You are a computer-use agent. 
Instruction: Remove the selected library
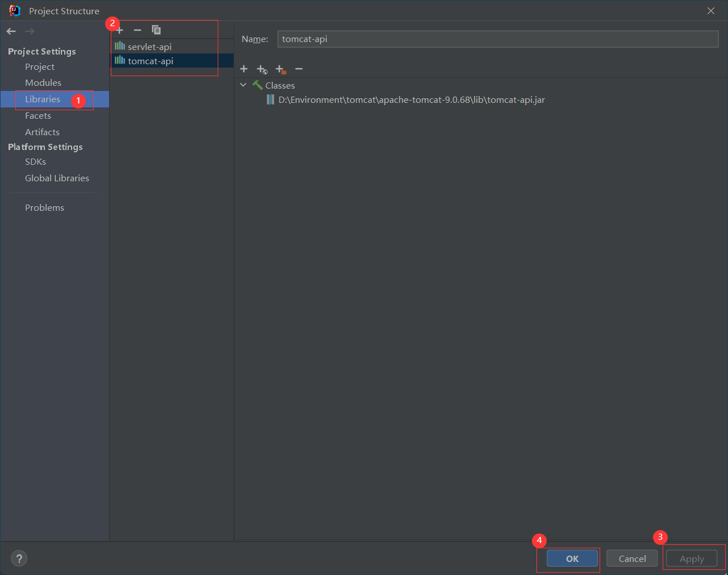tap(138, 30)
